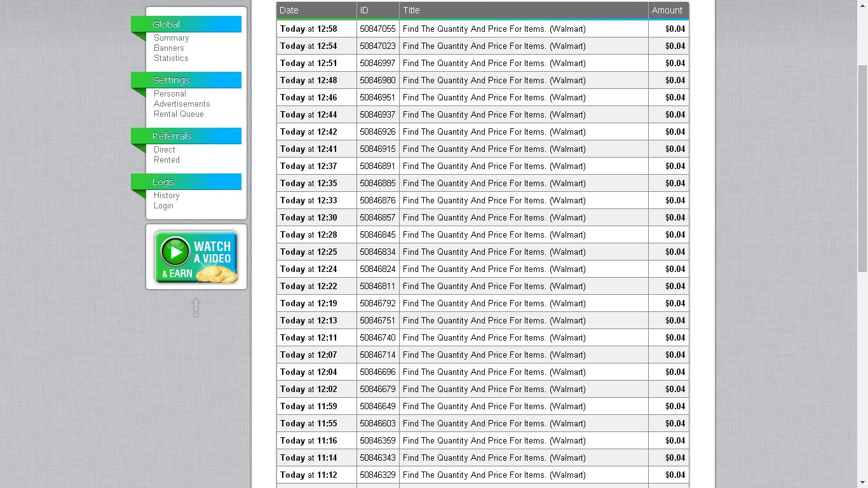Select ID 50846980

coord(377,80)
